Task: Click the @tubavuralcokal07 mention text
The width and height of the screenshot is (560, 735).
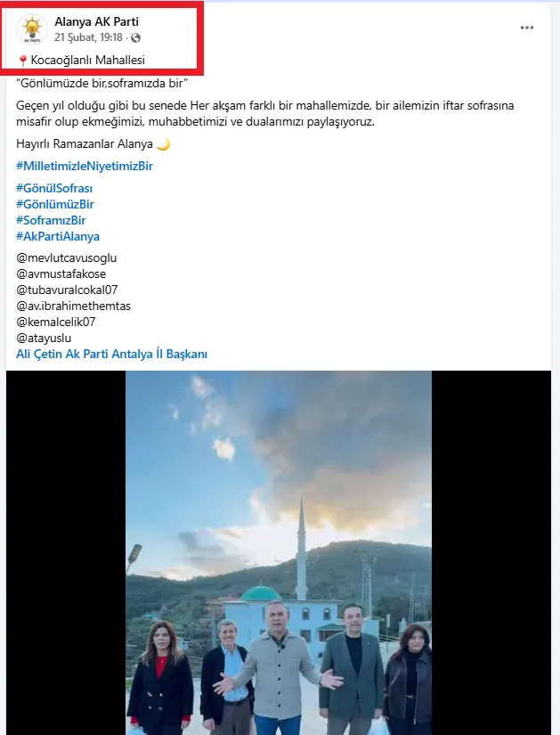Action: point(67,290)
